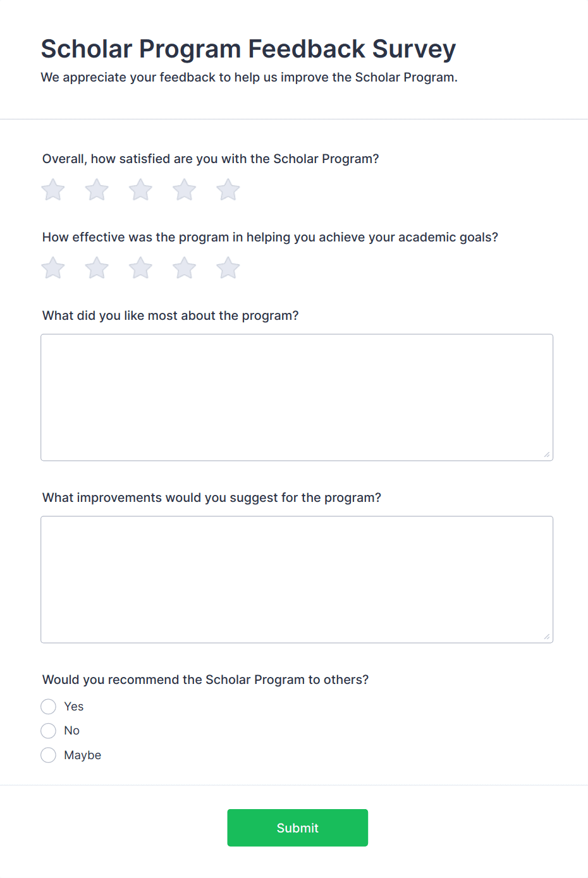Choose the No radio option

(49, 731)
